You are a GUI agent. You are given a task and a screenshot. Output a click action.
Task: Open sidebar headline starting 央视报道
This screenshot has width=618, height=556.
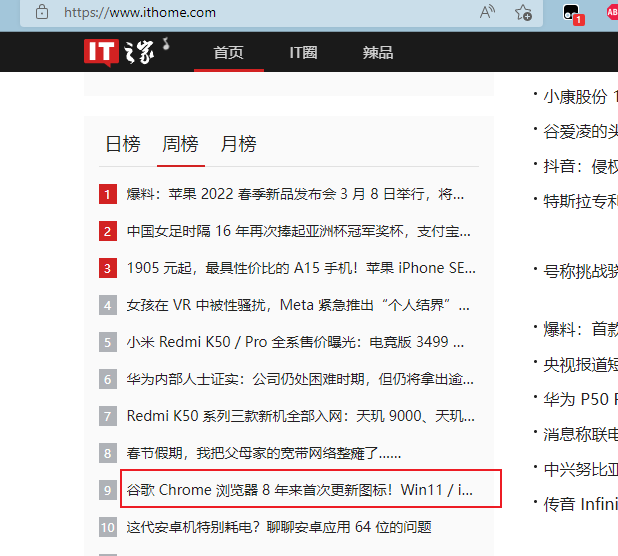click(581, 365)
